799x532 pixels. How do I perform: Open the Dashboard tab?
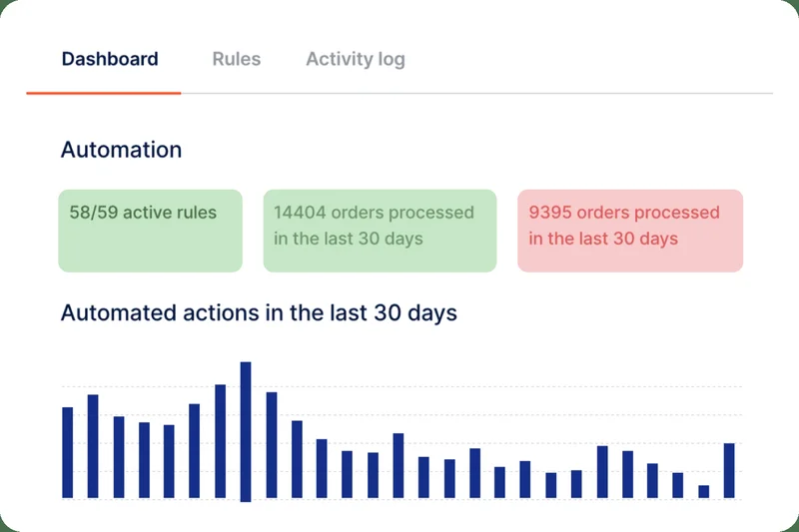[x=110, y=59]
